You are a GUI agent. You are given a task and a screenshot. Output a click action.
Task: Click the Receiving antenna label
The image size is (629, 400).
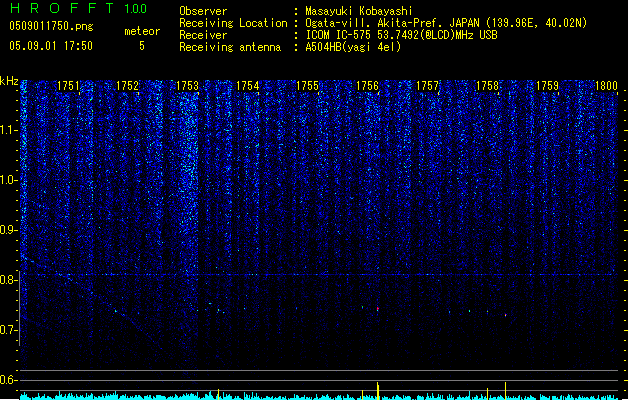coord(230,47)
